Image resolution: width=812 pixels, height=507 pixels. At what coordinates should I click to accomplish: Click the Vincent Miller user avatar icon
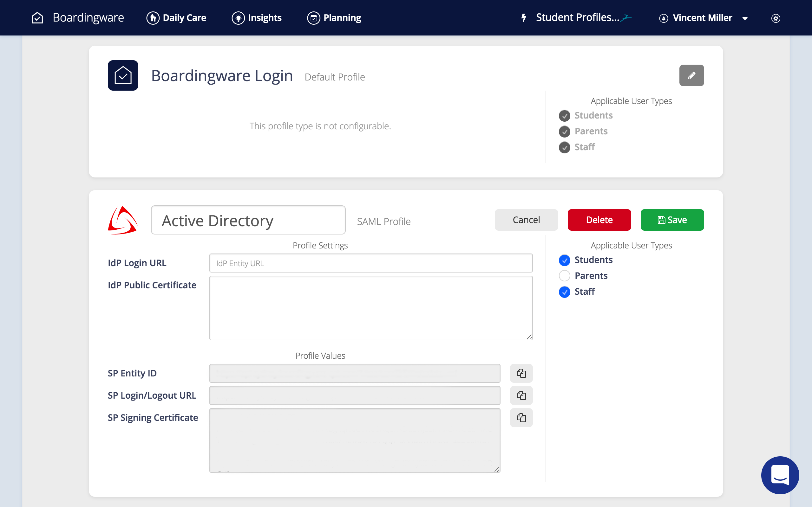coord(663,18)
